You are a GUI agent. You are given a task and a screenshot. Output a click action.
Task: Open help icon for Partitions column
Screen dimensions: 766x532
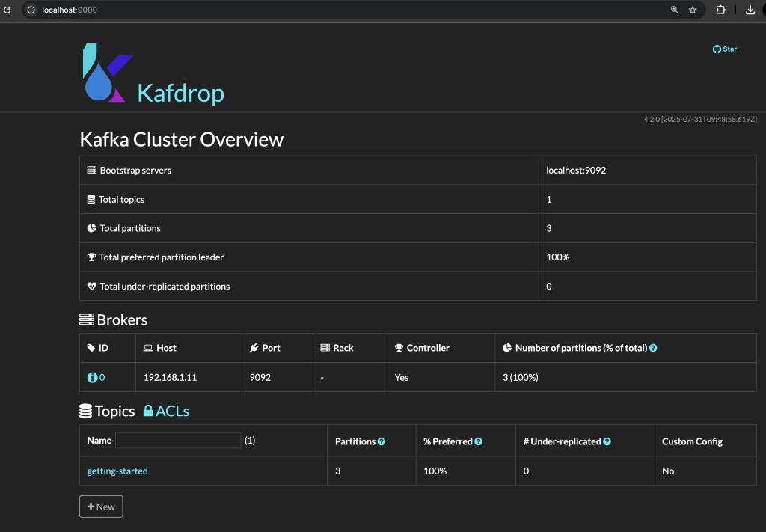[382, 441]
